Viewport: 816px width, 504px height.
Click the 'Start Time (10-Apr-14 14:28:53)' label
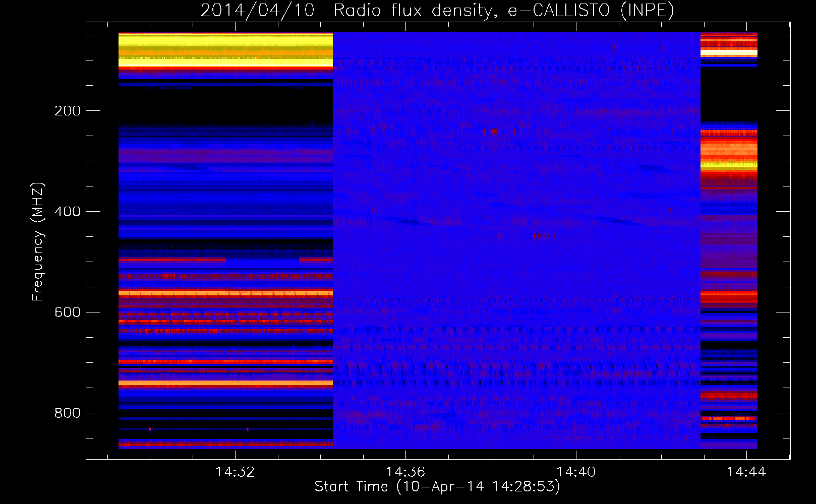point(437,487)
